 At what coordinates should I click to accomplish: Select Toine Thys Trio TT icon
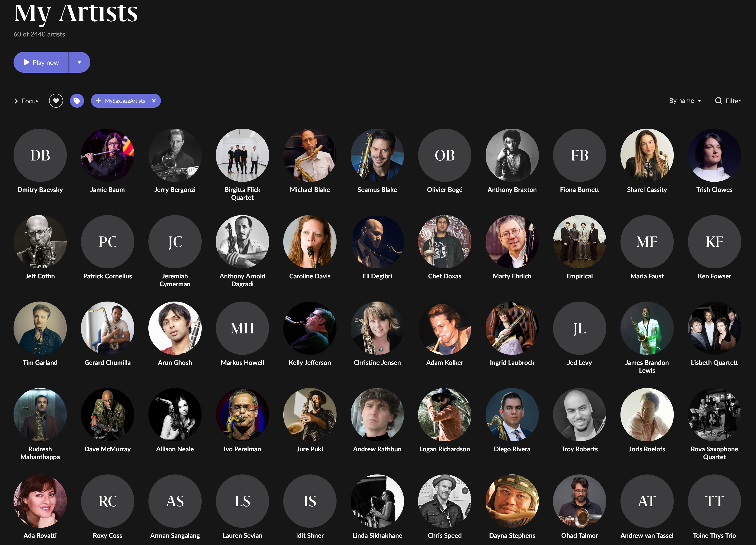[x=714, y=501]
